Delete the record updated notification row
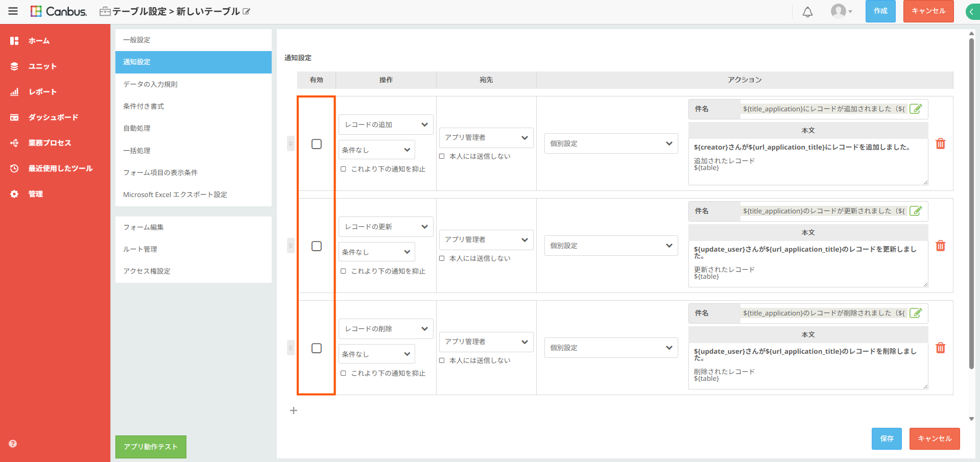 click(x=940, y=246)
